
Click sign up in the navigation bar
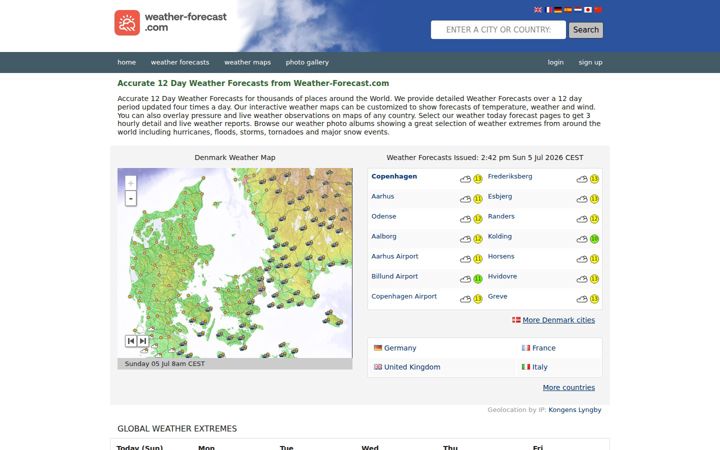click(591, 62)
